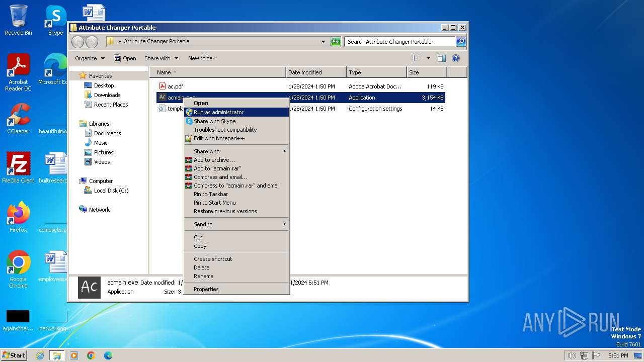Click Internet Explorer icon in taskbar

40,355
